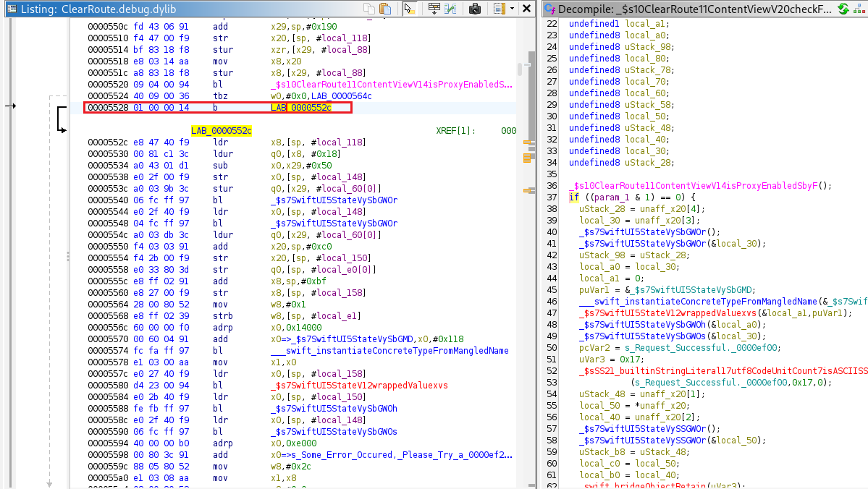Click the Decompile panel title icon
Viewport: 868px width, 489px height.
[549, 9]
